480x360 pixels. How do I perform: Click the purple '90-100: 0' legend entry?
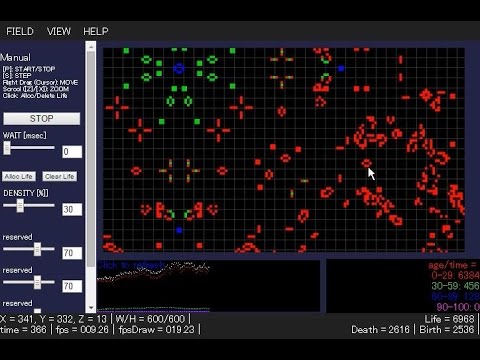tap(458, 307)
